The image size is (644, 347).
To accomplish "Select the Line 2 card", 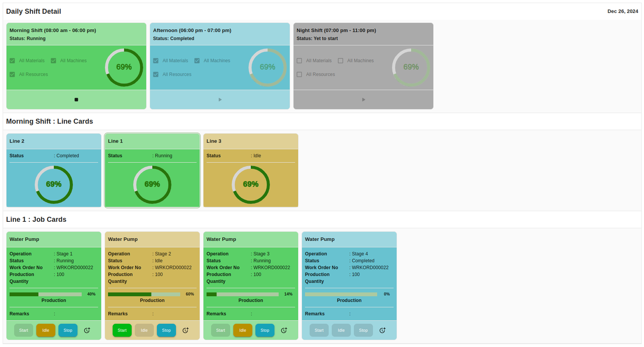I will (x=54, y=170).
